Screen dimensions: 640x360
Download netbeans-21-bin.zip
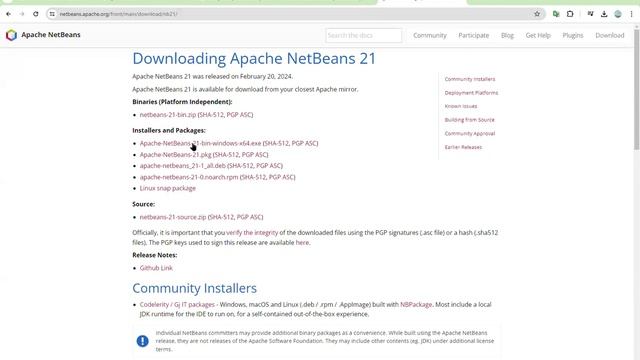point(168,115)
